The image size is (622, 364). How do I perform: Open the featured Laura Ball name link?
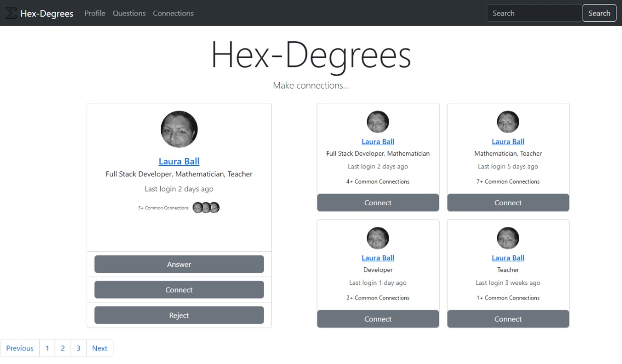coord(179,161)
